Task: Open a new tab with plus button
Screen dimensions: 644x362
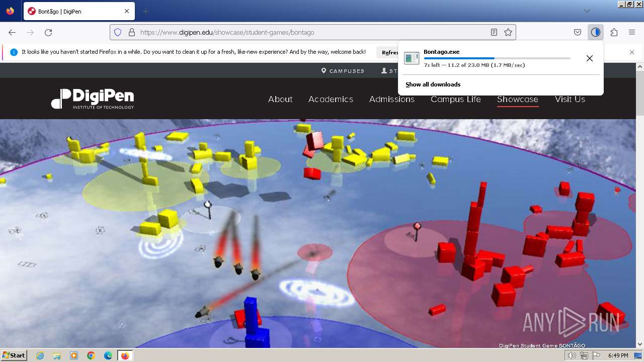Action: click(145, 11)
